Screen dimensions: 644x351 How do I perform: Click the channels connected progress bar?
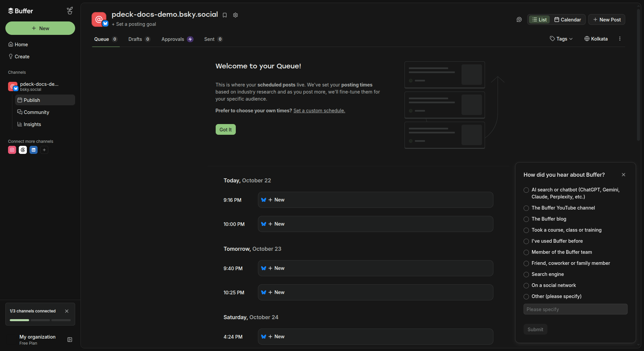[x=40, y=320]
